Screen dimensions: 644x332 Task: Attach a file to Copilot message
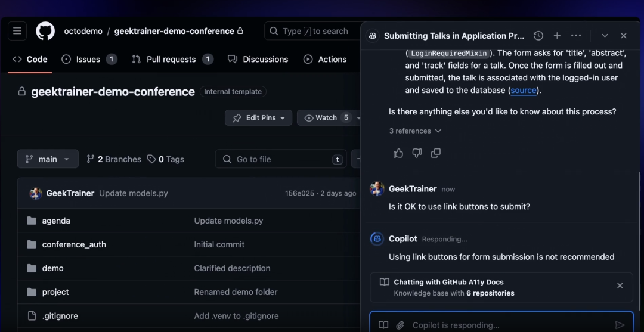(400, 325)
